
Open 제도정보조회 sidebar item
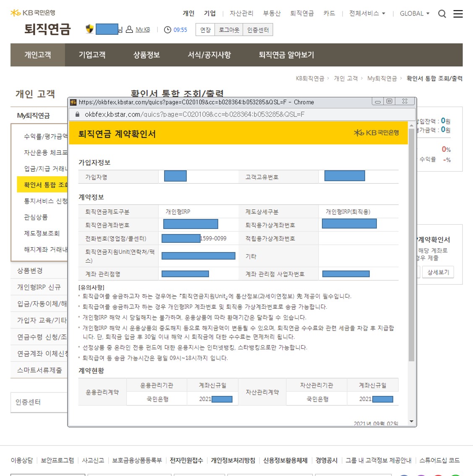click(x=42, y=233)
